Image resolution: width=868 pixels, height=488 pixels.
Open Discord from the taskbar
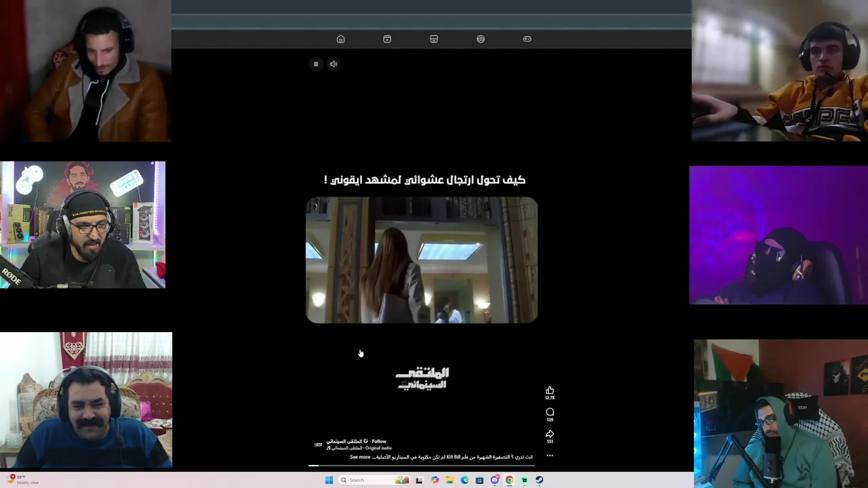pos(495,480)
